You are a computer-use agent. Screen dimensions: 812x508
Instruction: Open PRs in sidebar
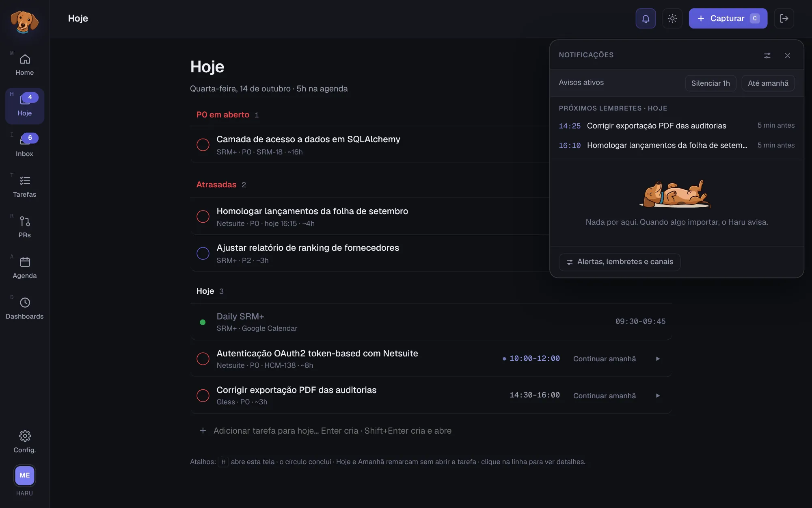(x=25, y=228)
